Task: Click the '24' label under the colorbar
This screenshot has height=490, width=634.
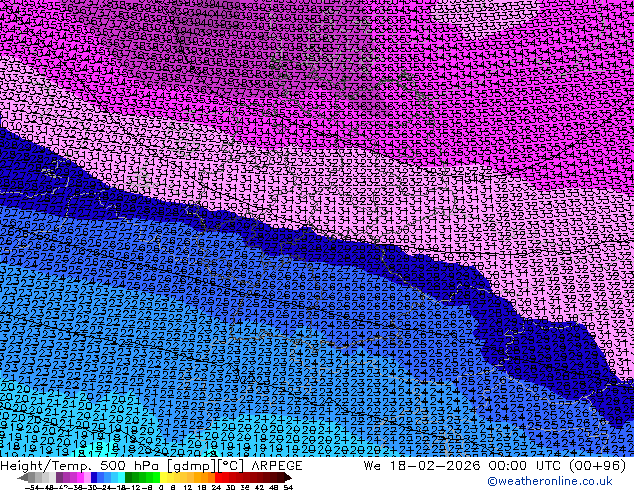Action: [216, 488]
